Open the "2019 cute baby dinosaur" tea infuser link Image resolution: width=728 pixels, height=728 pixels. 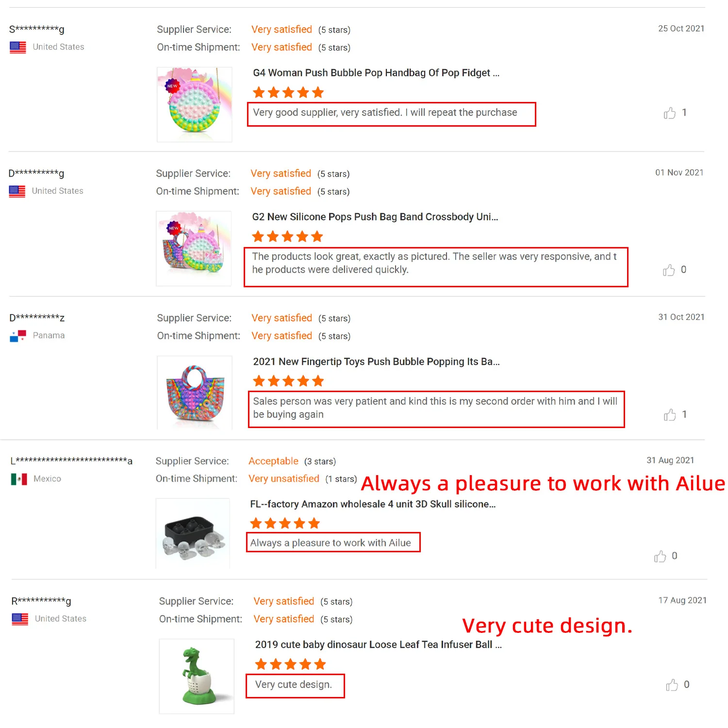point(378,645)
